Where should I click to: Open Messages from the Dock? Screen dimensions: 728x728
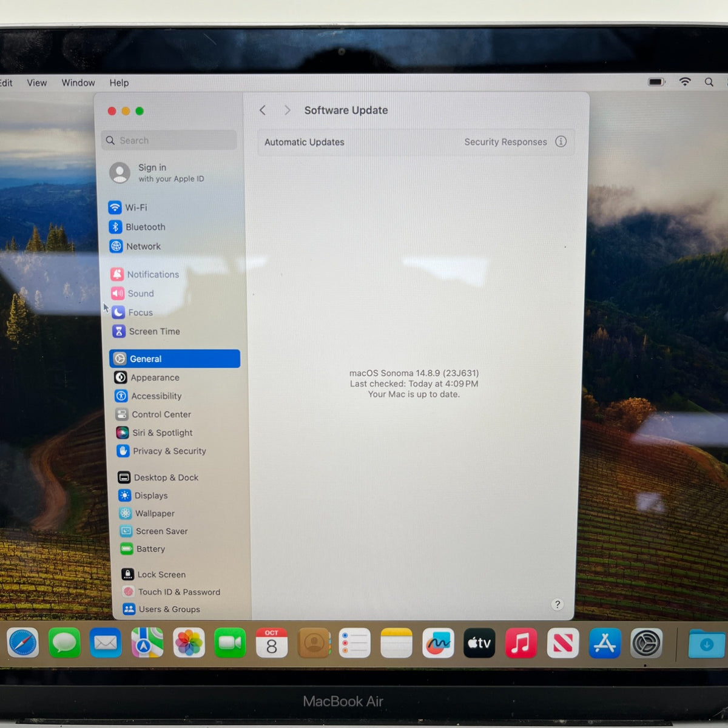pos(64,643)
